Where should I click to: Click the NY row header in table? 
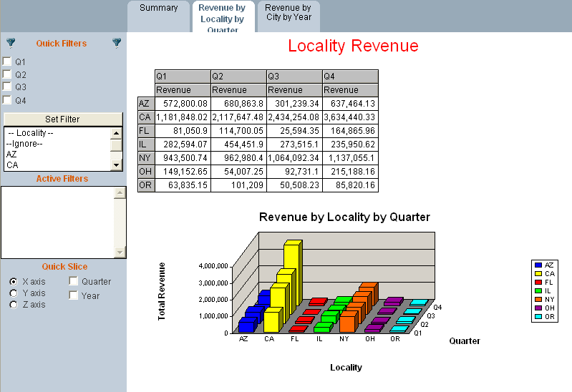click(146, 158)
